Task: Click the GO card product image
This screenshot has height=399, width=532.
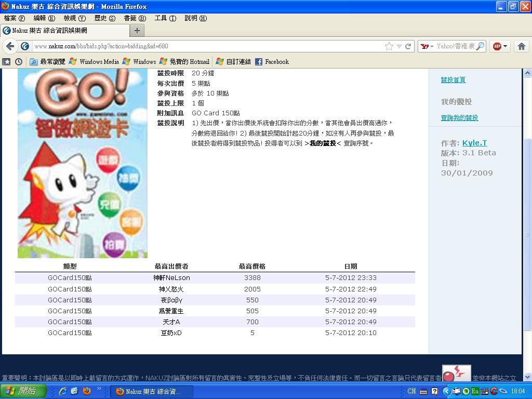Action: [x=83, y=163]
